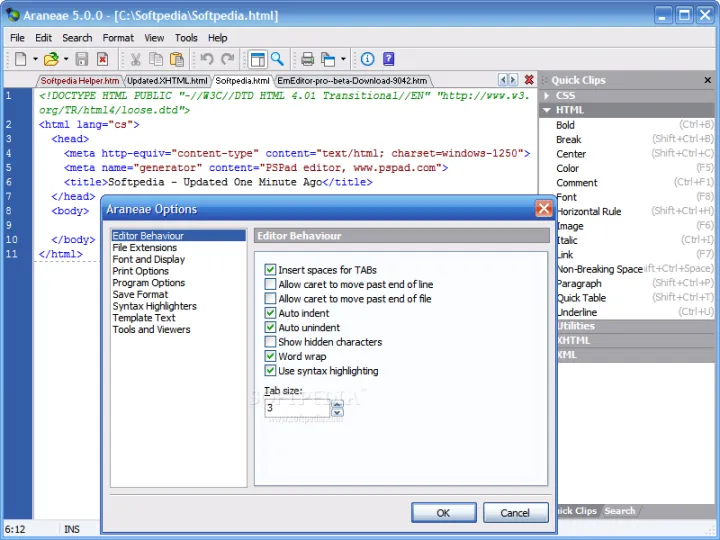Image resolution: width=720 pixels, height=540 pixels.
Task: Select Save Format category
Action: click(x=140, y=294)
